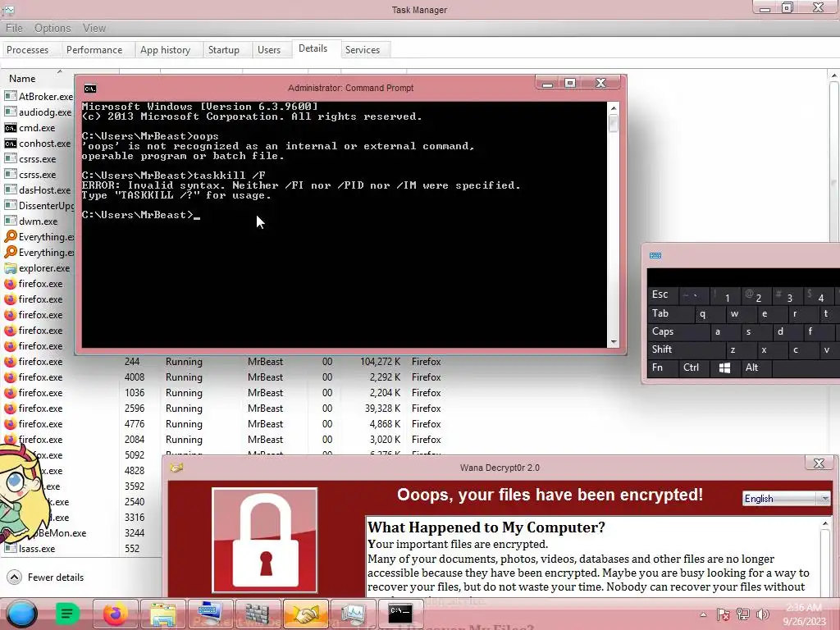Click the Esc key on On-Screen Keyboard
The height and width of the screenshot is (630, 840).
(x=662, y=294)
